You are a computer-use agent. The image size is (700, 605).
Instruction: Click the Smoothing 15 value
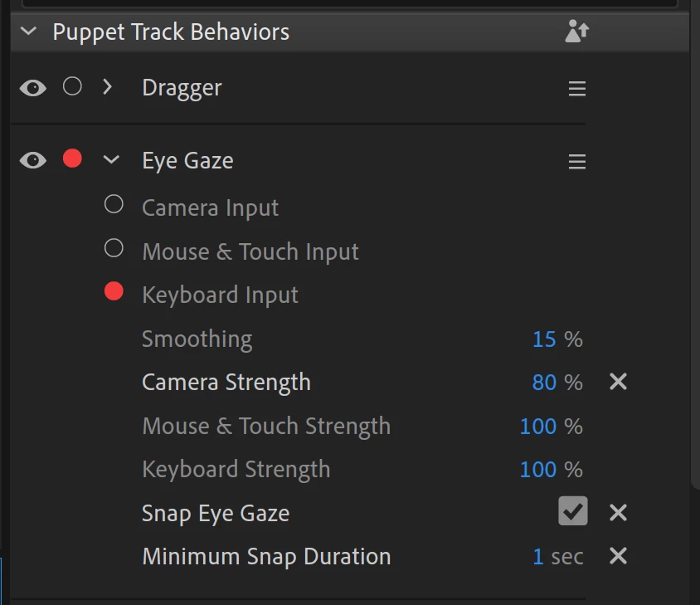click(544, 339)
